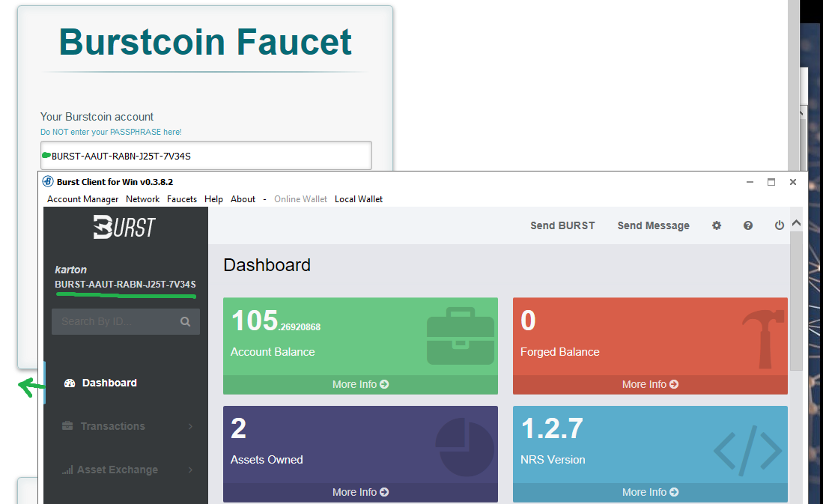Minimize the Burst Client window
The width and height of the screenshot is (823, 504).
pyautogui.click(x=750, y=182)
